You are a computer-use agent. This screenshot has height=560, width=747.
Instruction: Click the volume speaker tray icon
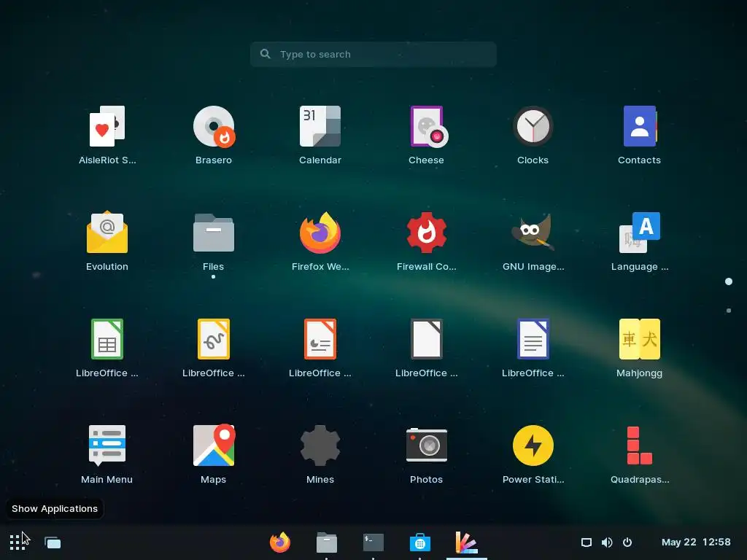(x=607, y=542)
